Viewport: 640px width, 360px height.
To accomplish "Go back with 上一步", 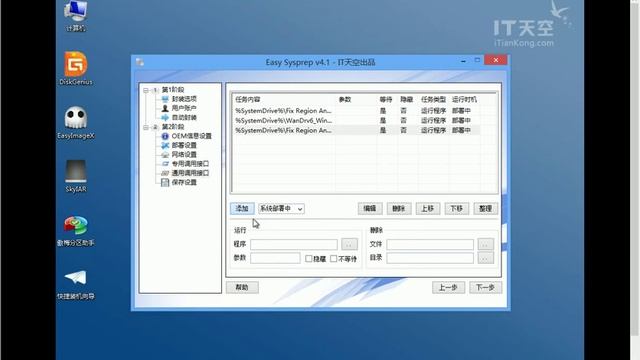I will (x=448, y=287).
